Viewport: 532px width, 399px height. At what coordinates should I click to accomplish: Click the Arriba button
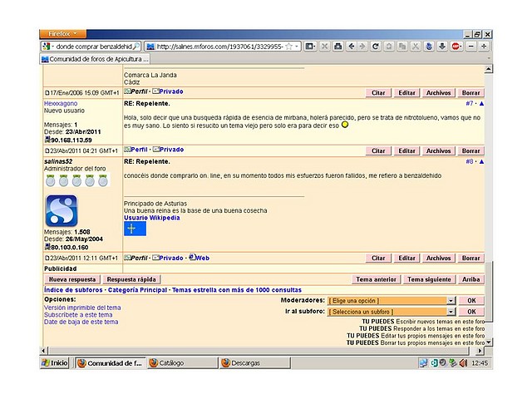click(x=471, y=279)
